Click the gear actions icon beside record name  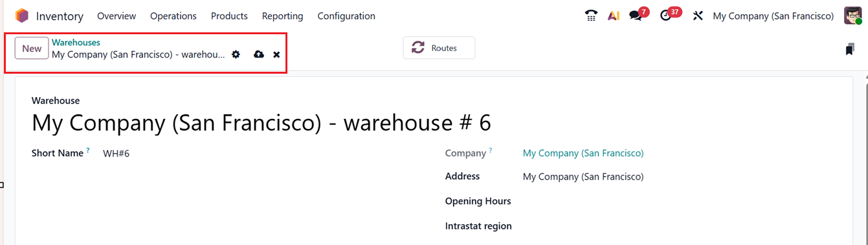click(x=236, y=55)
